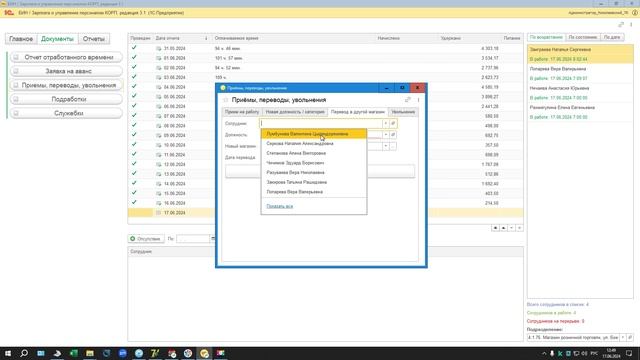Screen dimensions: 640x360
Task: Open the Должность field's open-record icon
Action: [393, 135]
